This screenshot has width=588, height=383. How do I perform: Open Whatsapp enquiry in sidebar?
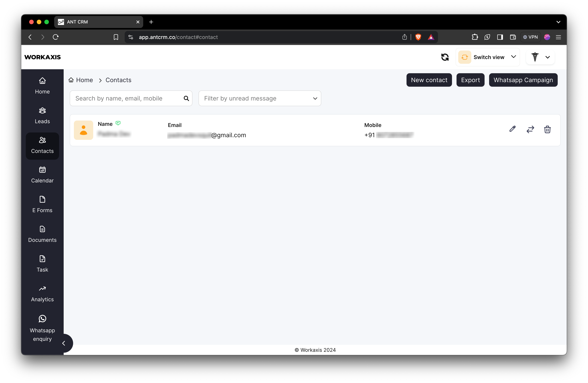click(x=42, y=328)
